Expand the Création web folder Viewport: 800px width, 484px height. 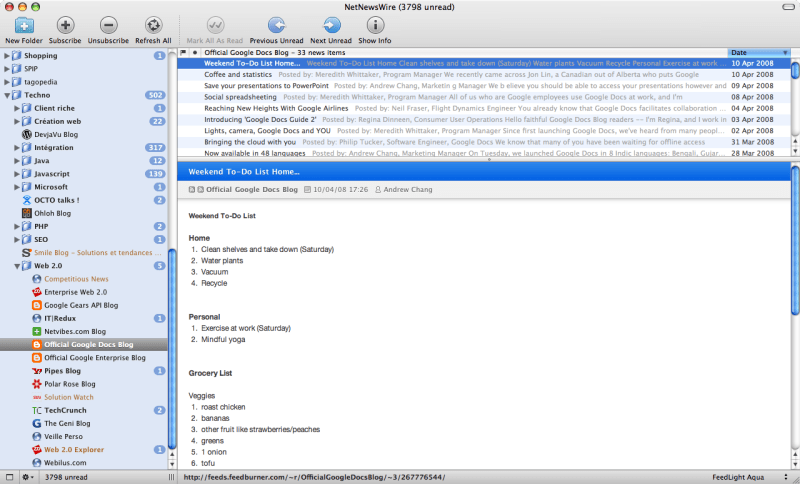pyautogui.click(x=17, y=121)
